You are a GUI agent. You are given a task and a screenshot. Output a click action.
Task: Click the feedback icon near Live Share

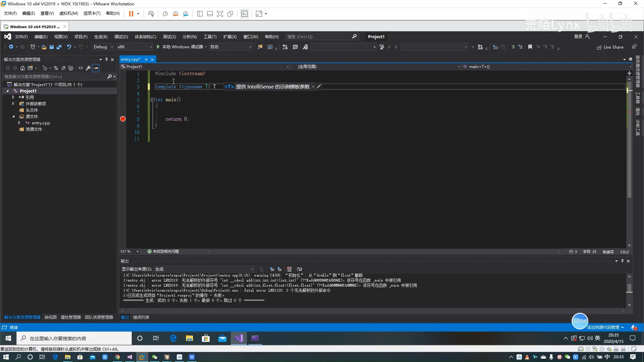[634, 47]
